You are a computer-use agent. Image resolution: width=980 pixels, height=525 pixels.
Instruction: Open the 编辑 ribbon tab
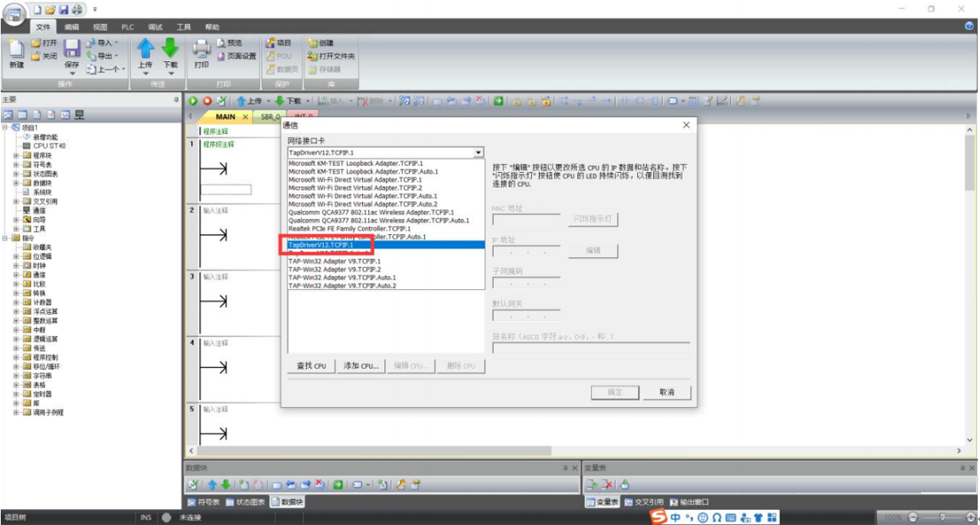[x=72, y=27]
